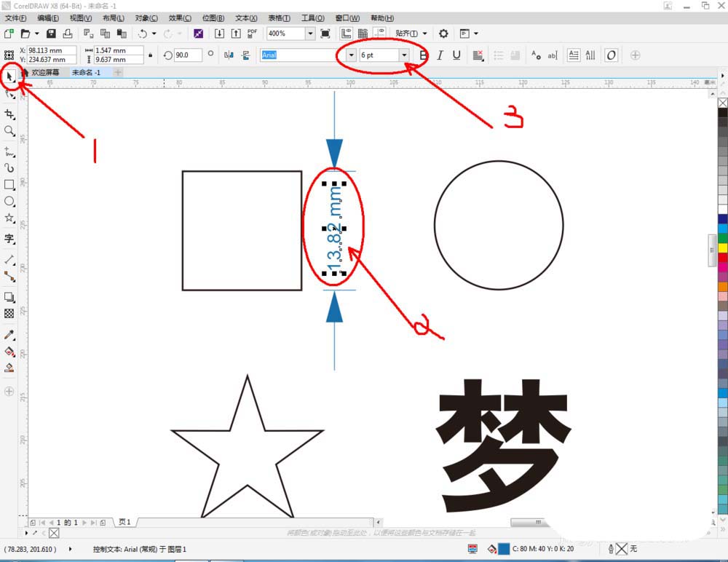Expand the Open file dropdown arrow

click(x=36, y=33)
